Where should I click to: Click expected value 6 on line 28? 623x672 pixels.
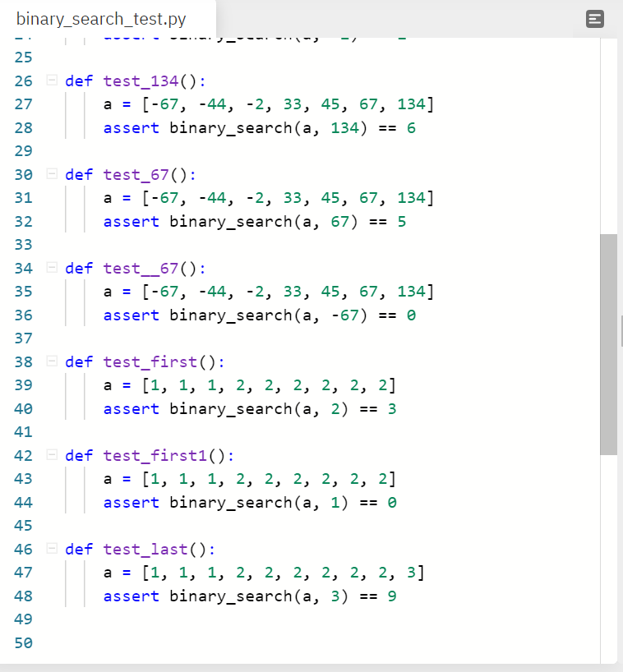click(411, 128)
